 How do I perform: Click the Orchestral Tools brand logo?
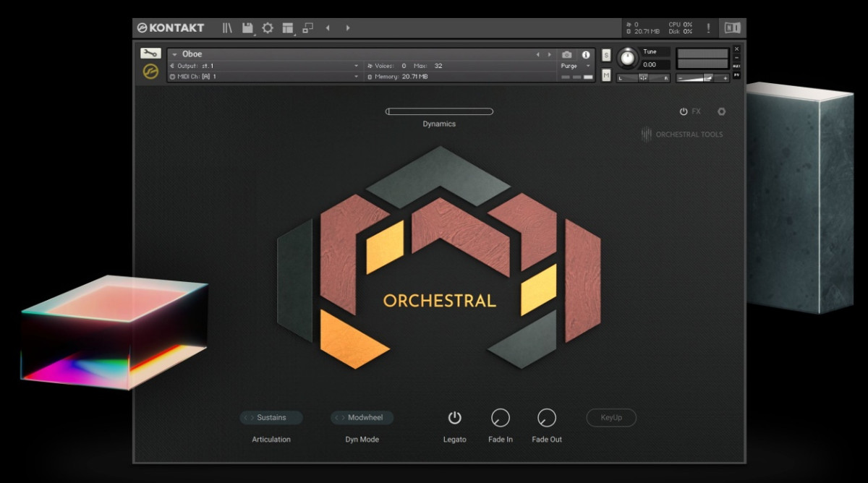click(682, 134)
